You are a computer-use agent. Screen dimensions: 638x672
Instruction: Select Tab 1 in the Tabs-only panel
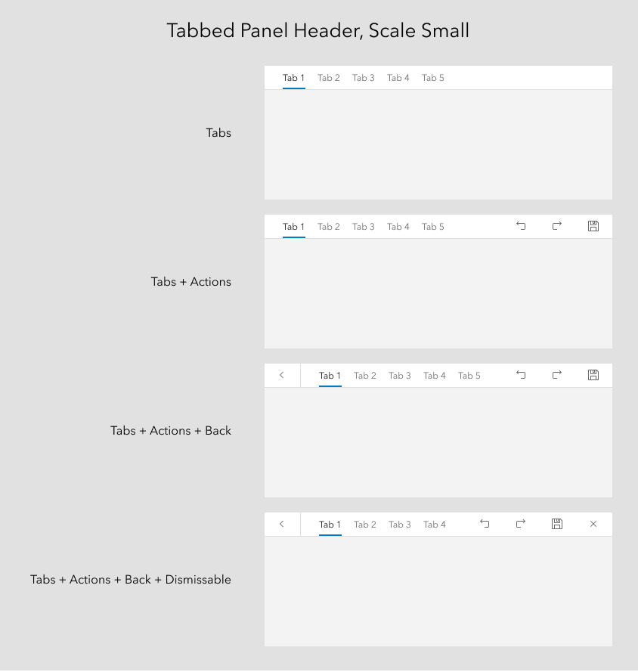click(293, 78)
